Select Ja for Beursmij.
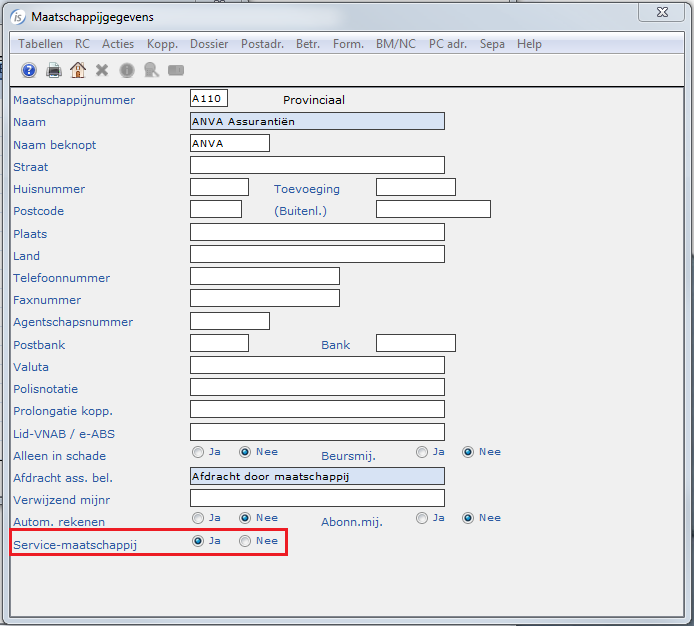Viewport: 694px width, 626px height. coord(422,452)
